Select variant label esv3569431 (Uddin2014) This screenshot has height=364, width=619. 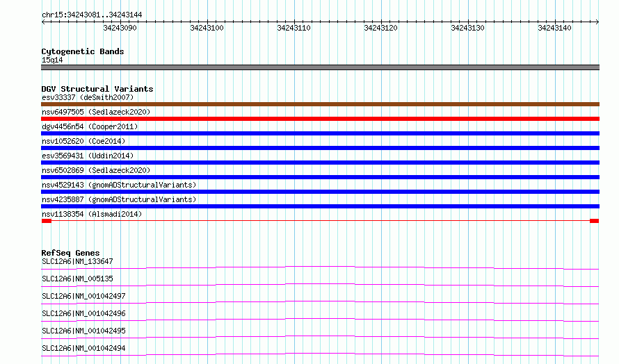(88, 156)
